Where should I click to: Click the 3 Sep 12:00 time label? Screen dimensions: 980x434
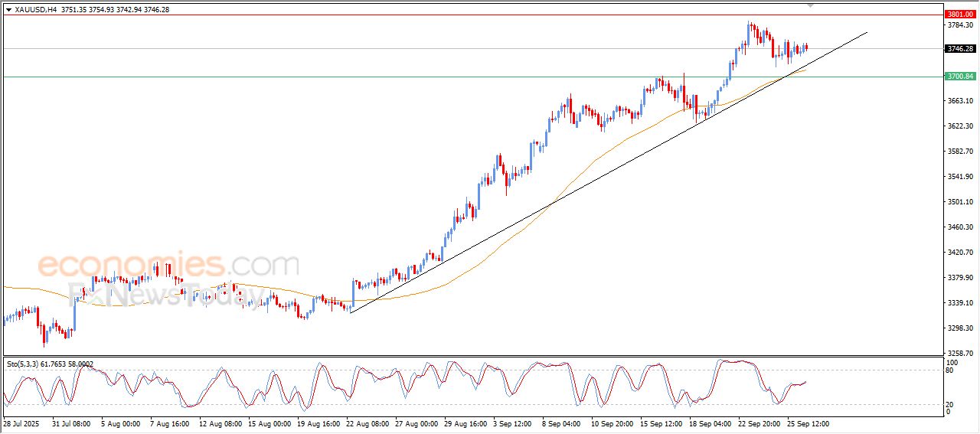pos(514,423)
